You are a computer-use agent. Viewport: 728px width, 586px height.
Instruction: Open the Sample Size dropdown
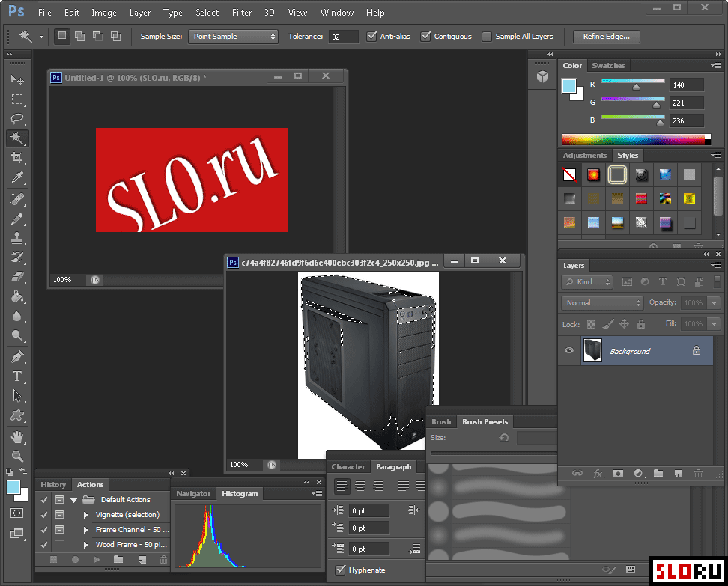tap(233, 36)
